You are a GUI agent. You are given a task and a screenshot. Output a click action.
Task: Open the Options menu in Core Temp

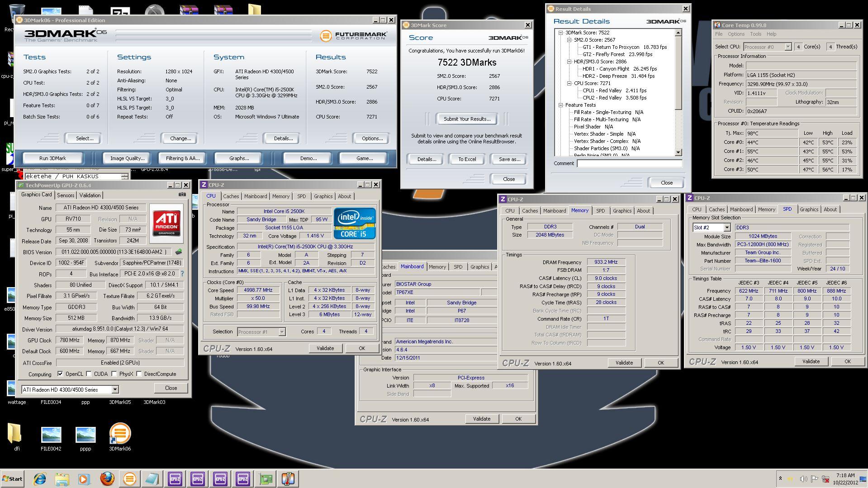[x=736, y=34]
